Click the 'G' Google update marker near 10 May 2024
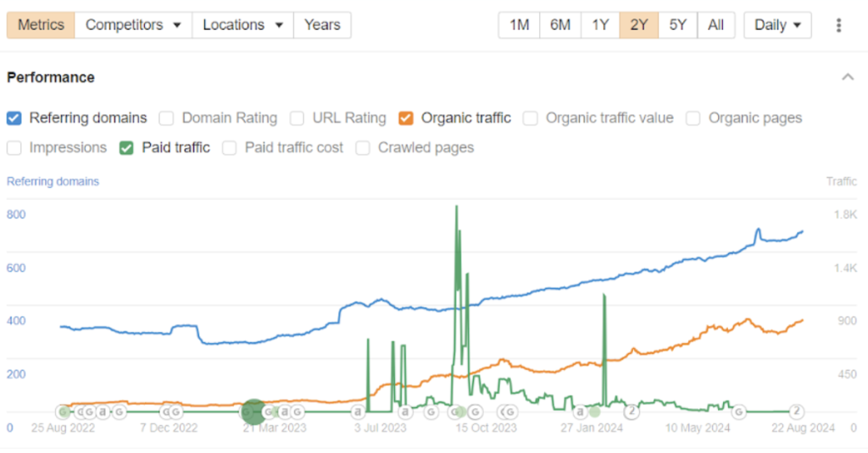The height and width of the screenshot is (453, 868). tap(739, 412)
